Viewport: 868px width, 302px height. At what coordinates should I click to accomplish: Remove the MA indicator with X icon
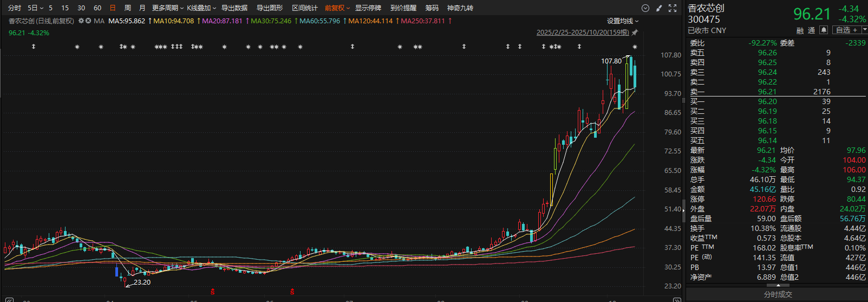88,21
